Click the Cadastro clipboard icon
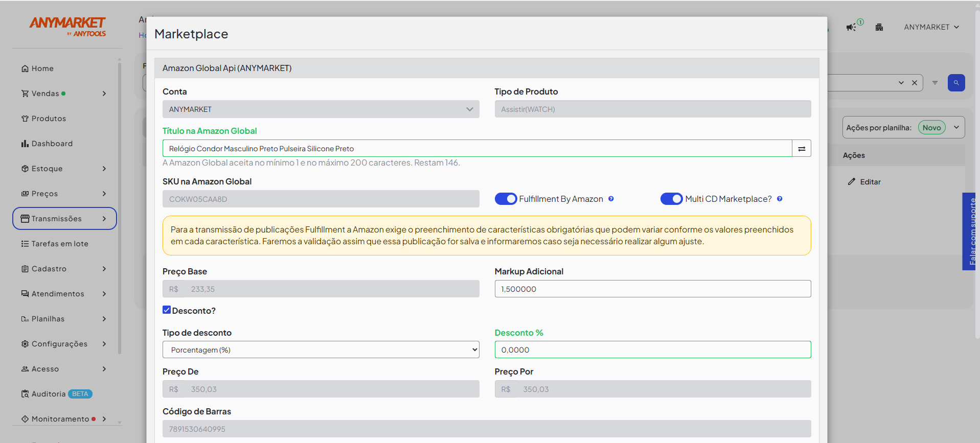Viewport: 980px width, 443px height. pos(25,269)
